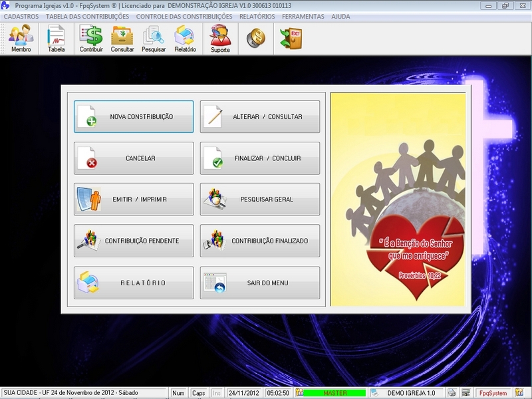The width and height of the screenshot is (532, 399).
Task: Click the heart and globe banner image
Action: [398, 199]
